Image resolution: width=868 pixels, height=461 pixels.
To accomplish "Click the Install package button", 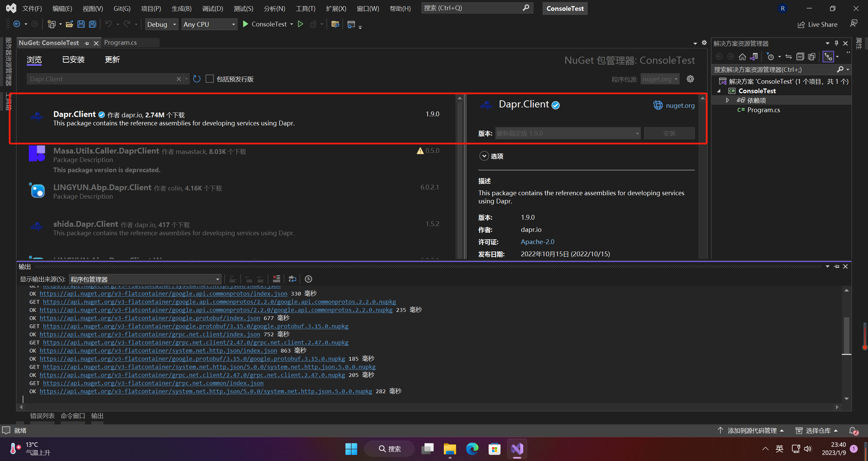I will (669, 133).
